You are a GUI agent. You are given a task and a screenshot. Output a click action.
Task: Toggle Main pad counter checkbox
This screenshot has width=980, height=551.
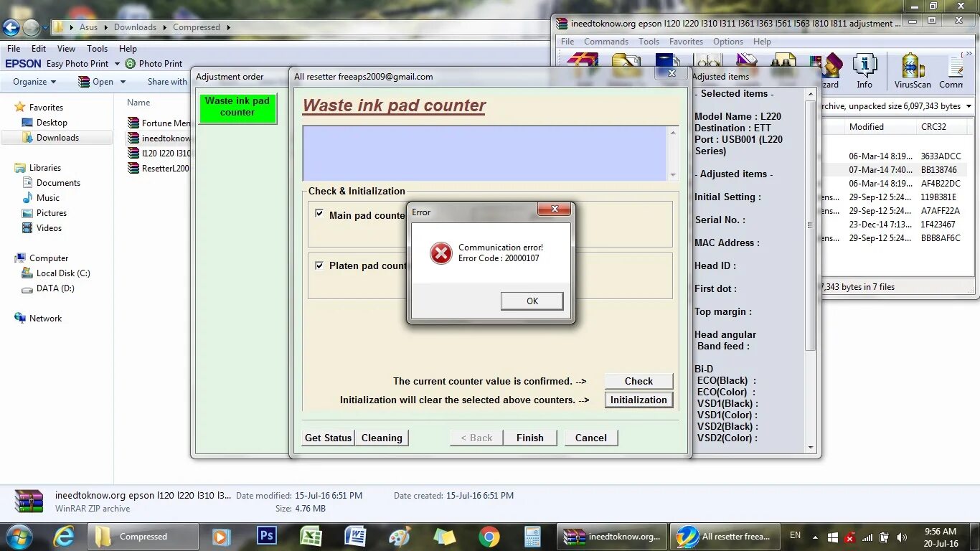pyautogui.click(x=319, y=213)
